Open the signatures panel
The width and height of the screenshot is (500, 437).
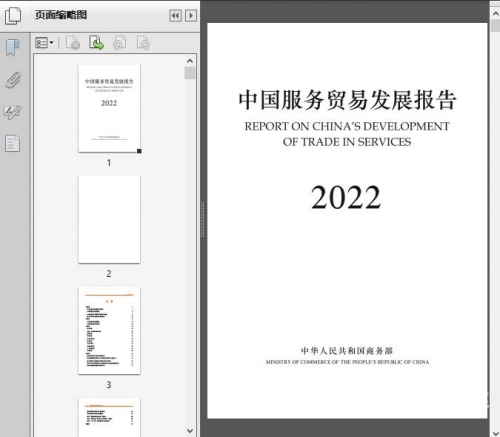(13, 112)
